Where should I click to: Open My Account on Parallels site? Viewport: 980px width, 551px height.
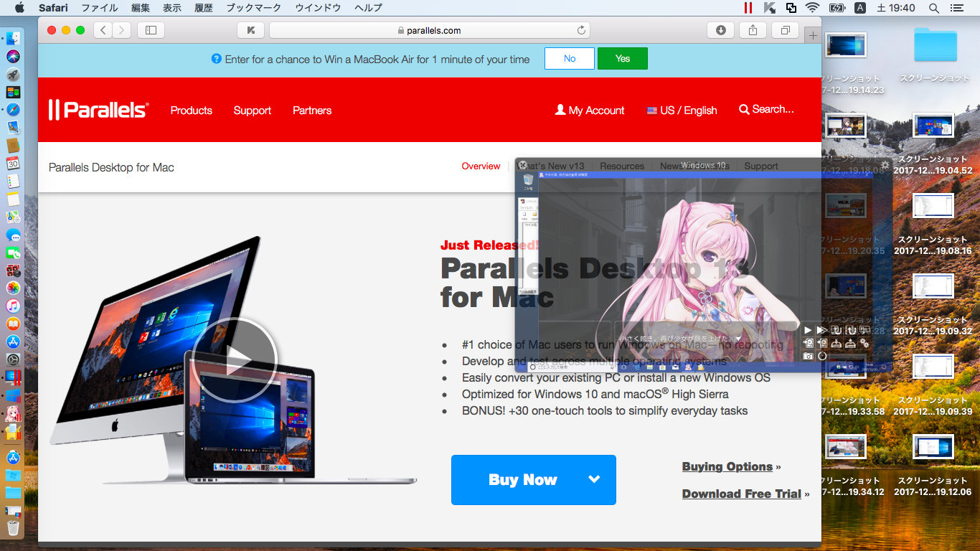click(x=590, y=110)
